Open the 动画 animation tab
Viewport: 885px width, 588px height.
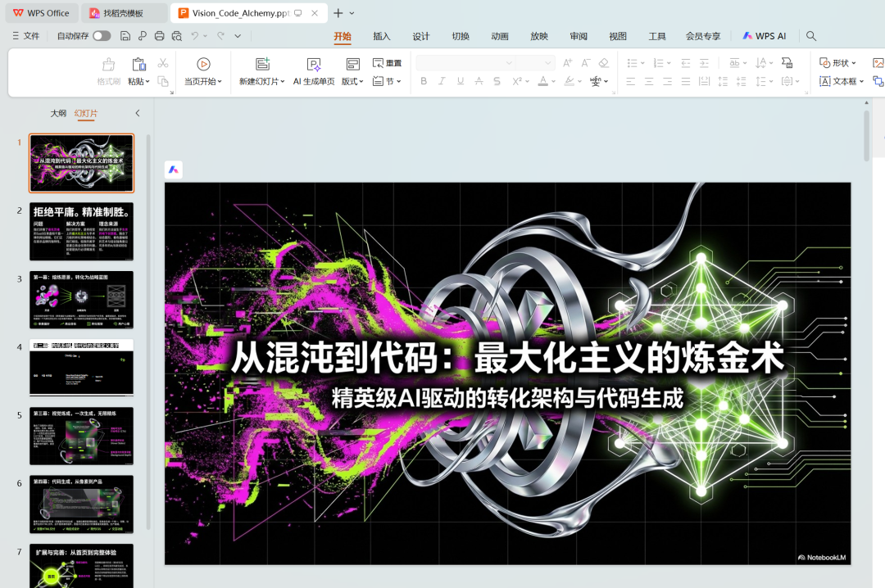tap(500, 36)
